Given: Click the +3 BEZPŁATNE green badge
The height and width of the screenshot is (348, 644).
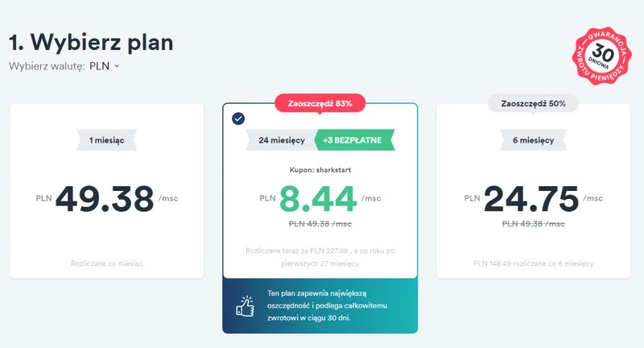Looking at the screenshot, I should coord(354,140).
